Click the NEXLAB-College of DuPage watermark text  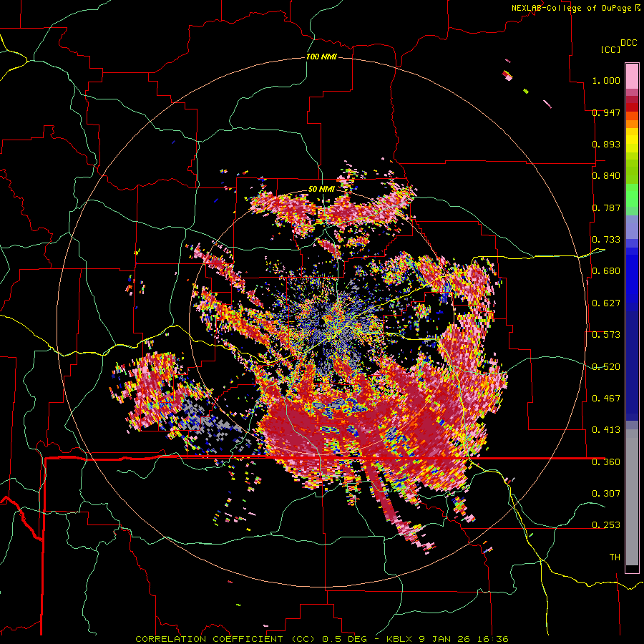pos(576,8)
